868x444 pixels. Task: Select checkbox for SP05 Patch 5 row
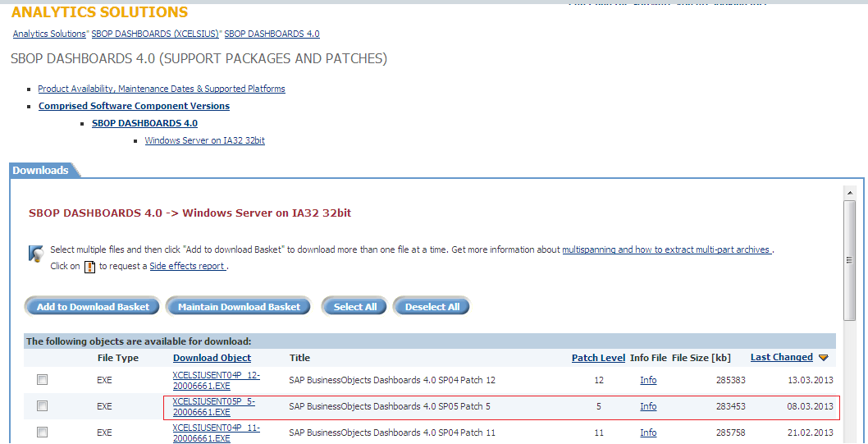coord(42,406)
